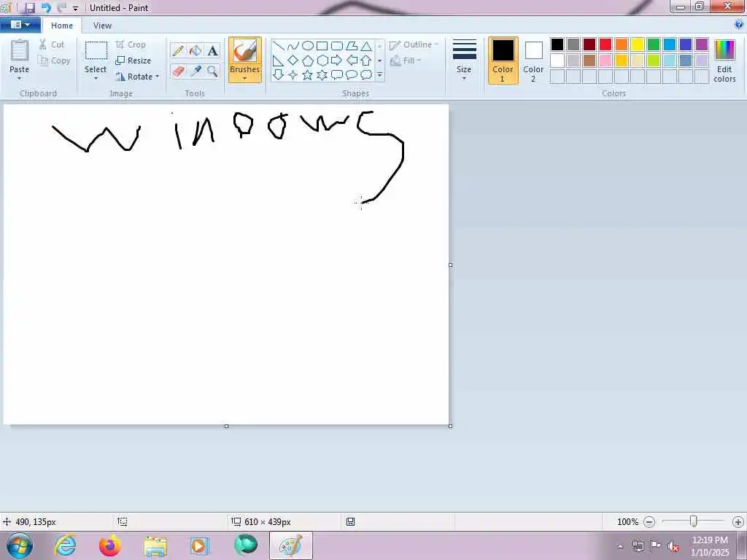Switch to the Home tab
The width and height of the screenshot is (747, 560).
click(x=62, y=26)
